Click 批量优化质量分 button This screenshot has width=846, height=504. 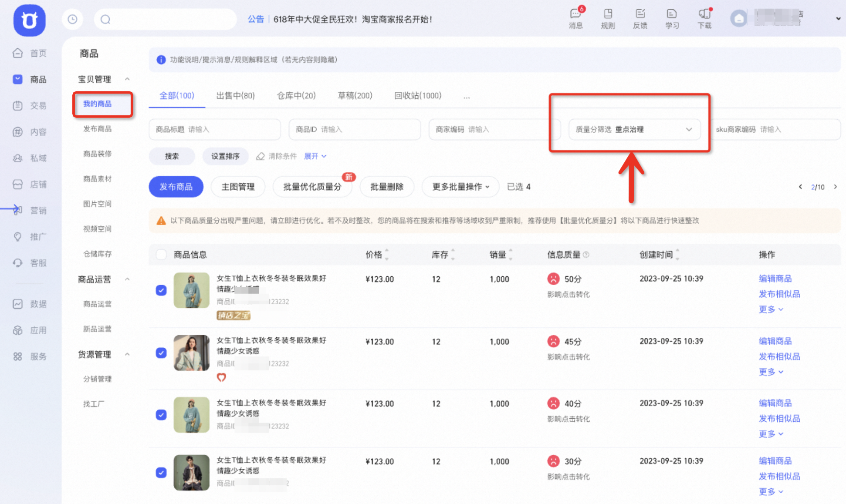click(312, 187)
